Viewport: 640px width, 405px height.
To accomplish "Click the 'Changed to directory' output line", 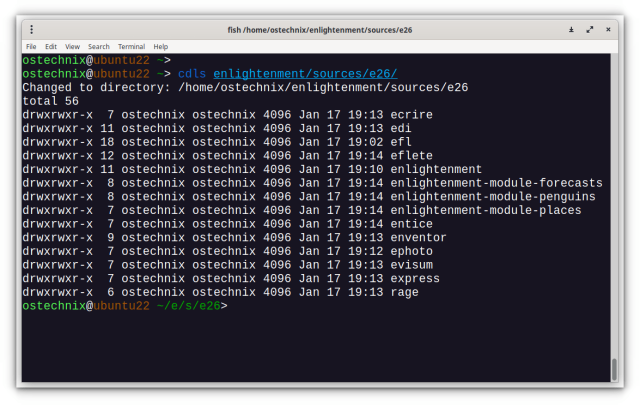I will click(x=245, y=88).
